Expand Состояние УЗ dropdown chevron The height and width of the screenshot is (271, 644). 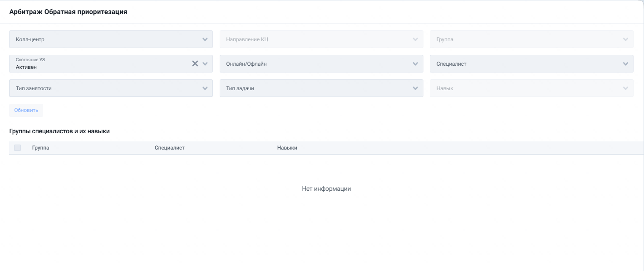[205, 64]
